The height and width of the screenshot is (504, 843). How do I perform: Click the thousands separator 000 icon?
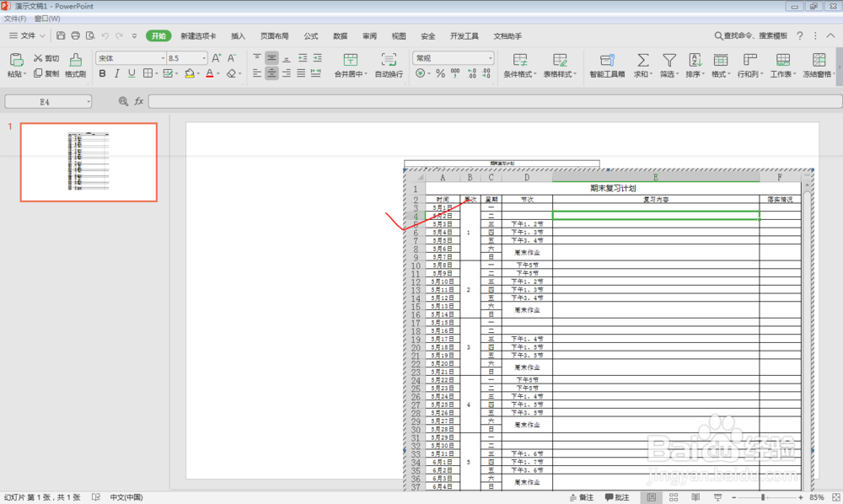(455, 73)
